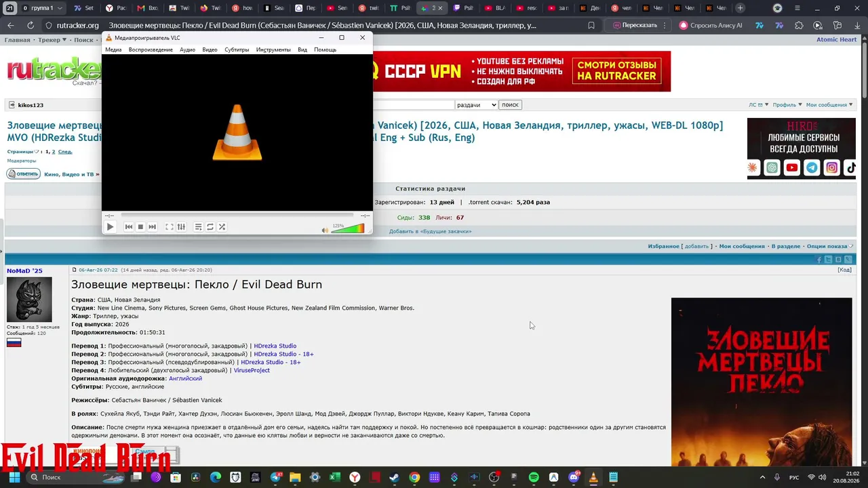Viewport: 868px width, 488px height.
Task: Click the movie poster image
Action: 762,382
